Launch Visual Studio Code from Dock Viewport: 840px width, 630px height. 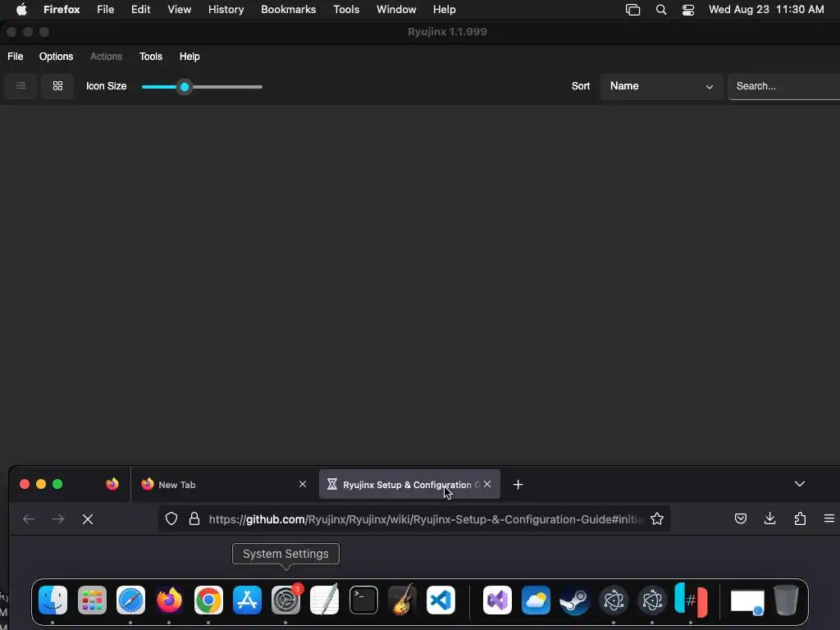(x=441, y=600)
